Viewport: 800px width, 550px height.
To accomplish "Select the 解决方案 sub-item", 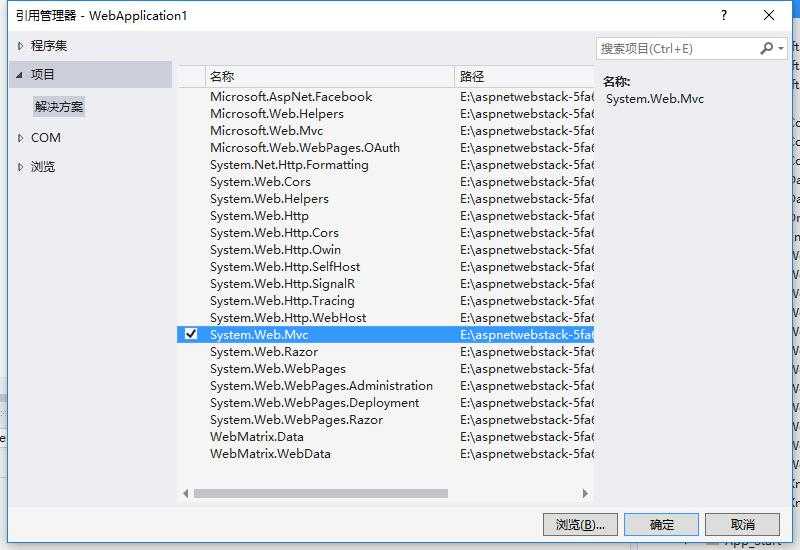I will pos(59,107).
